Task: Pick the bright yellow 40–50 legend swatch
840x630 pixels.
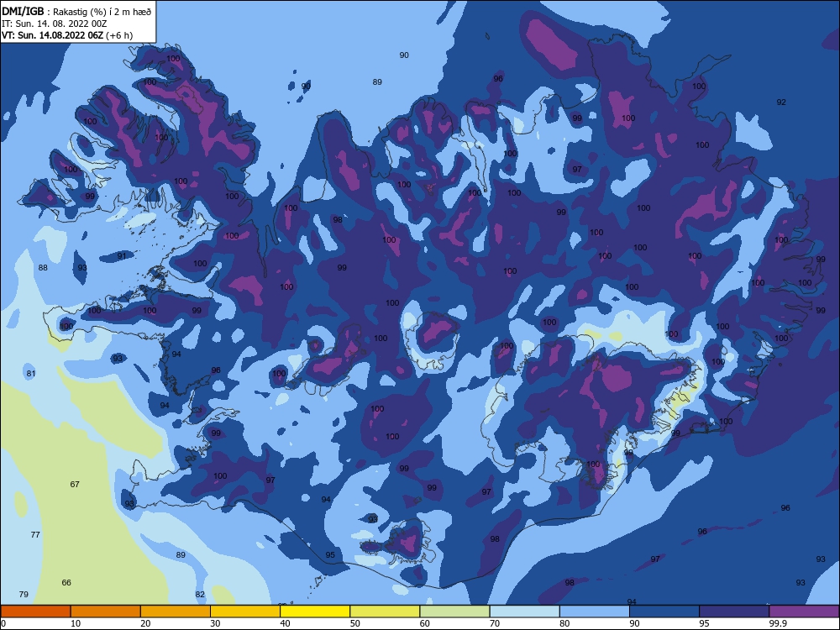Action: tap(315, 612)
